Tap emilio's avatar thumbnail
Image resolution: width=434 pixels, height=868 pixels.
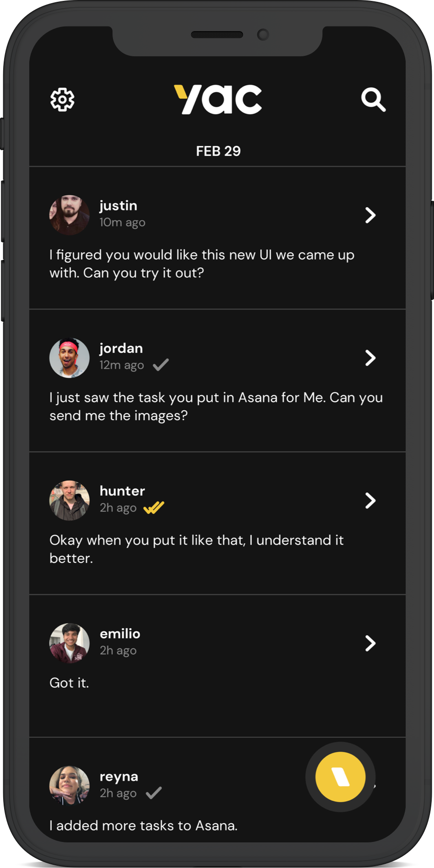pos(69,643)
